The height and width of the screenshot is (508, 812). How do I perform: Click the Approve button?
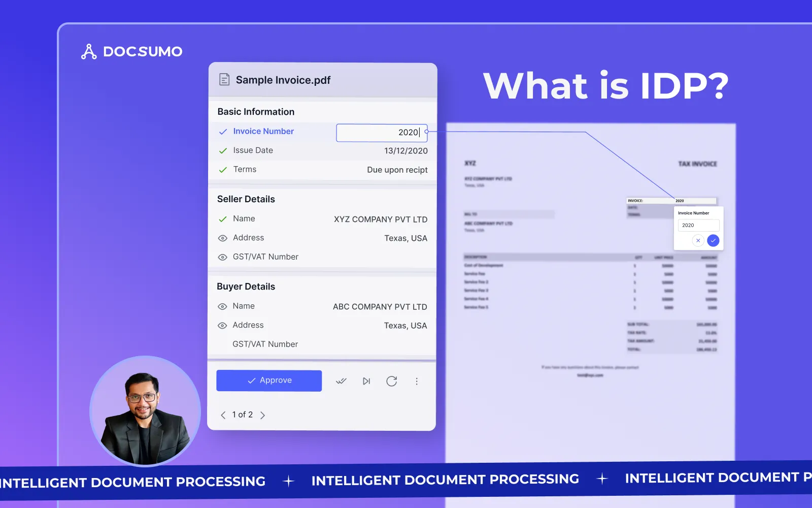[269, 380]
